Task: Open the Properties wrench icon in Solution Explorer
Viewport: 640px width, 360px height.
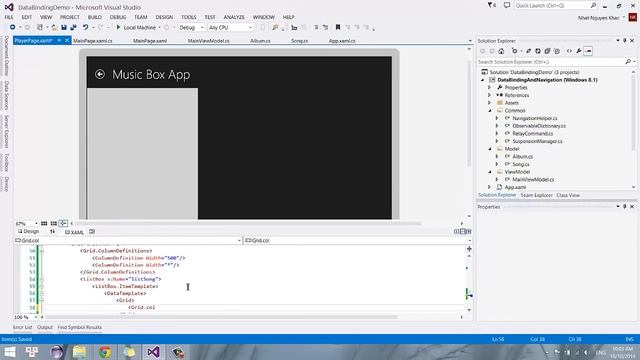Action: tap(579, 51)
